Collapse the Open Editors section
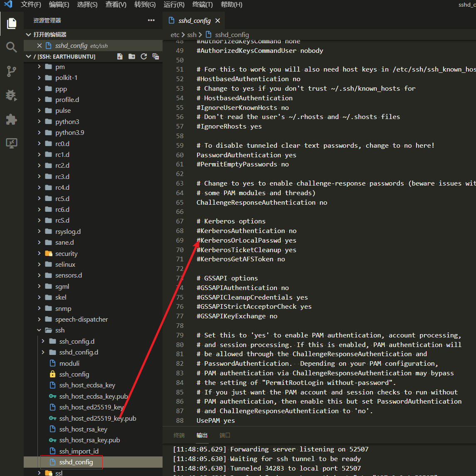Image resolution: width=476 pixels, height=476 pixels. 49,35
